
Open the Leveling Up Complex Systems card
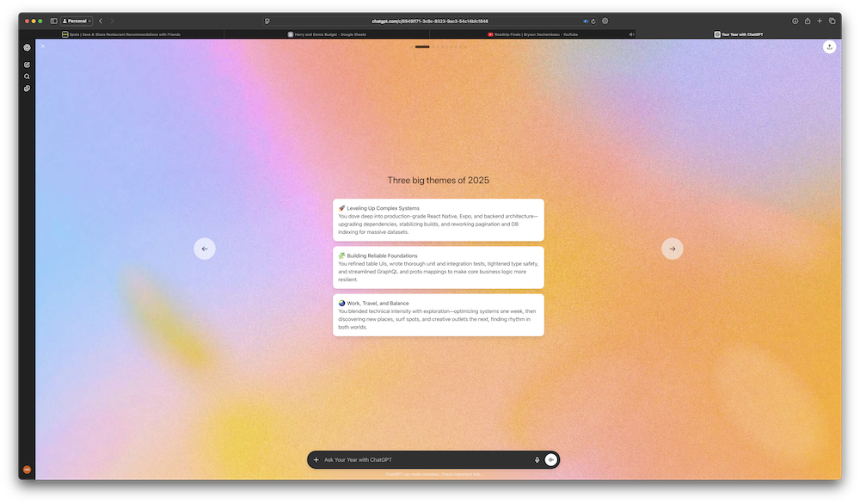(438, 220)
